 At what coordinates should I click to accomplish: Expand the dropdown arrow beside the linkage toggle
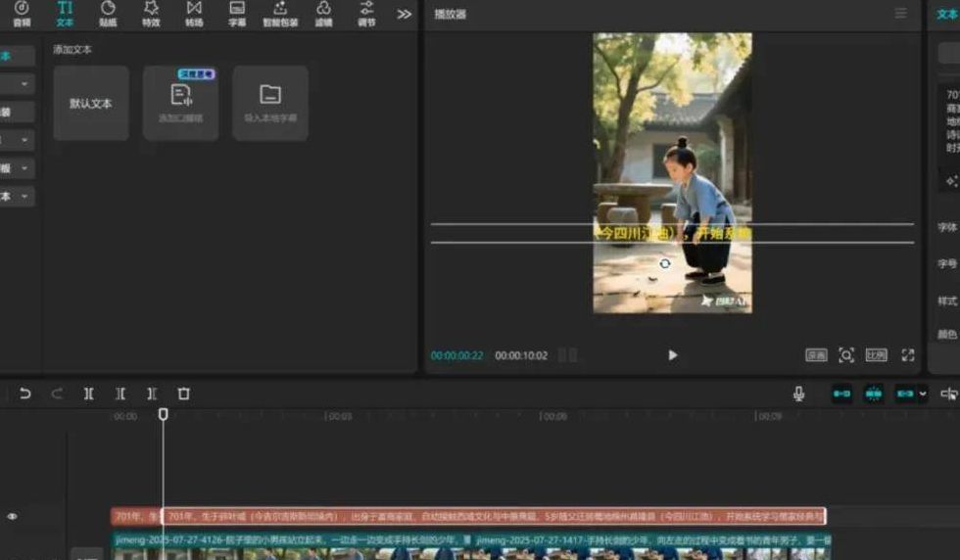tap(923, 394)
